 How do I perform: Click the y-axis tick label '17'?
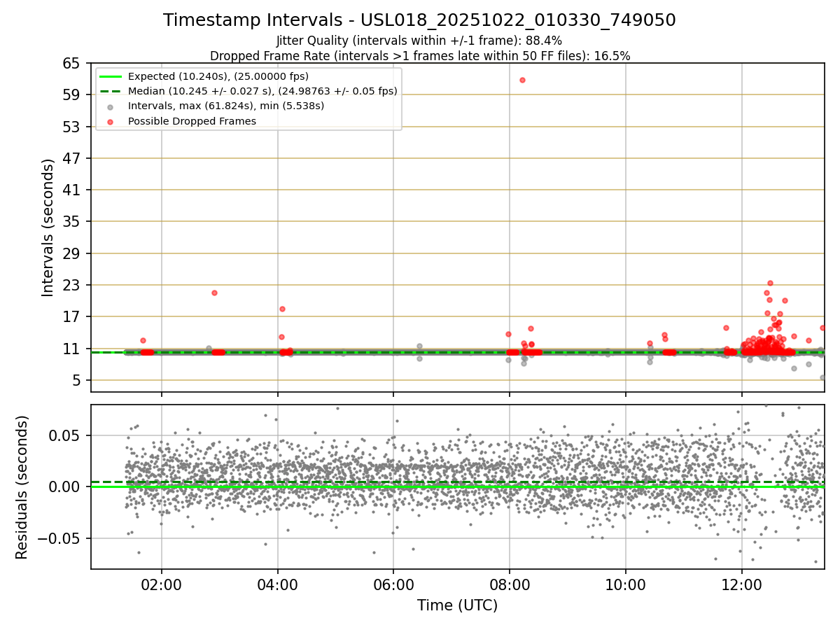[x=71, y=317]
